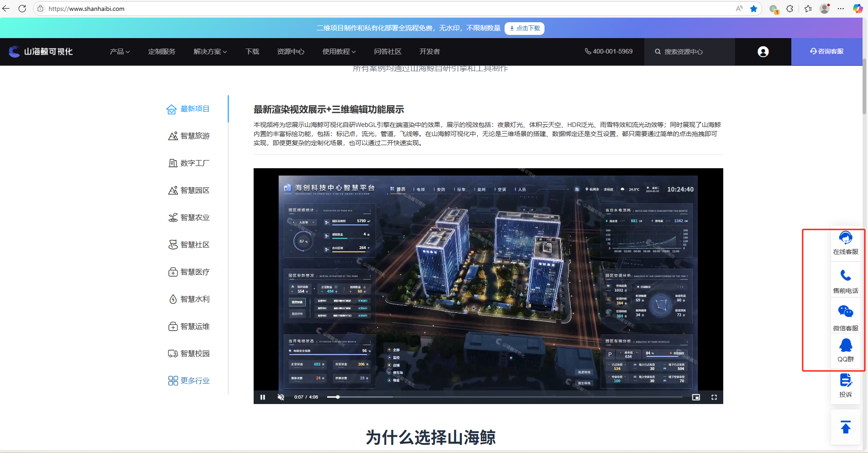The width and height of the screenshot is (868, 453).
Task: Click the phone number 400-001-5969
Action: click(608, 52)
